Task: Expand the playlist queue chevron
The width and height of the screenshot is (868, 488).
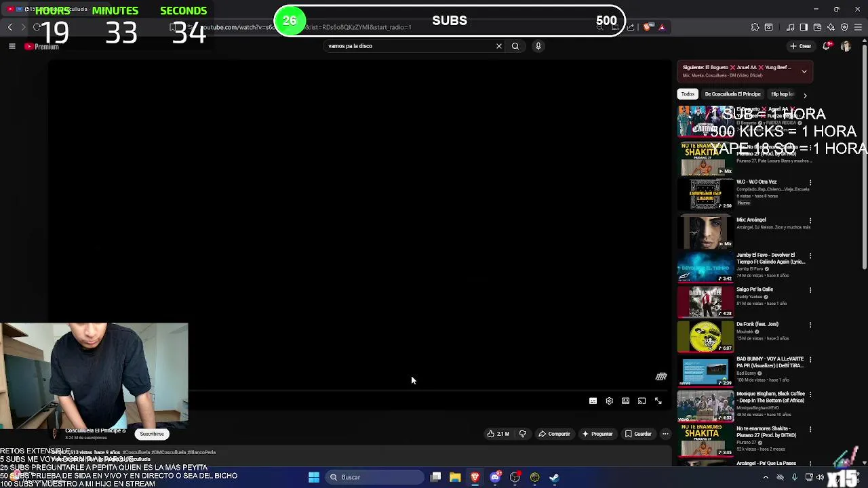Action: point(804,71)
